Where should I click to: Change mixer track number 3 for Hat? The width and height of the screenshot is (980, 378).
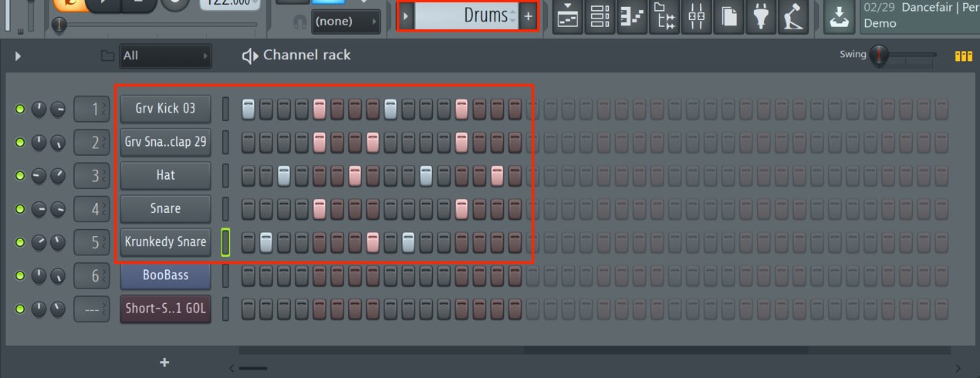(92, 175)
